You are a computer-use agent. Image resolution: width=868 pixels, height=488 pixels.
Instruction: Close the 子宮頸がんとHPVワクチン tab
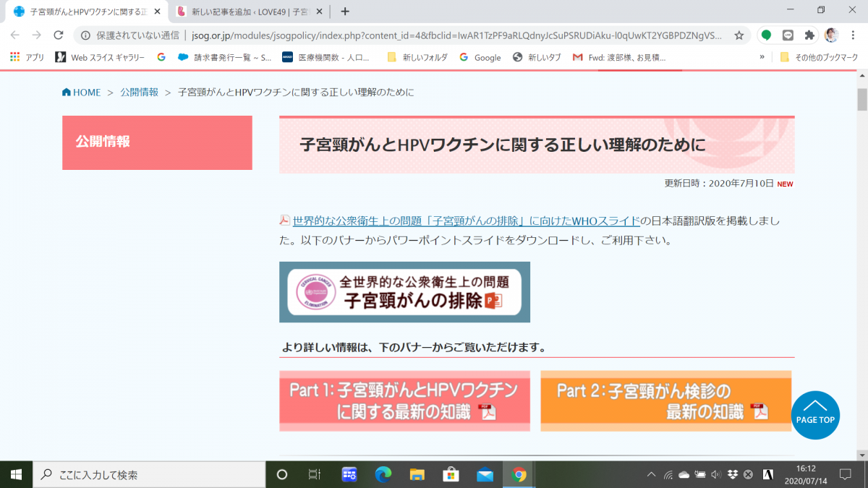pos(157,12)
